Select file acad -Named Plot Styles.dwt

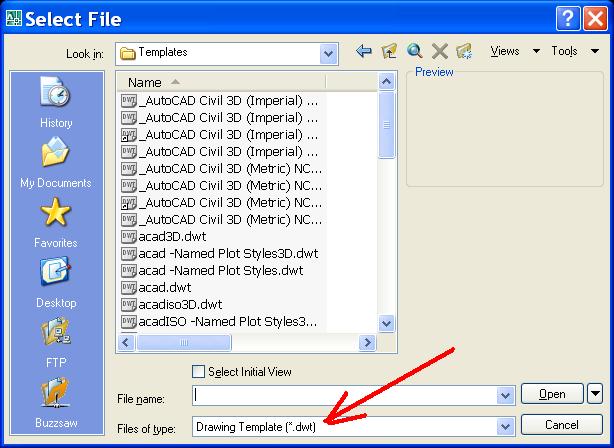point(220,270)
